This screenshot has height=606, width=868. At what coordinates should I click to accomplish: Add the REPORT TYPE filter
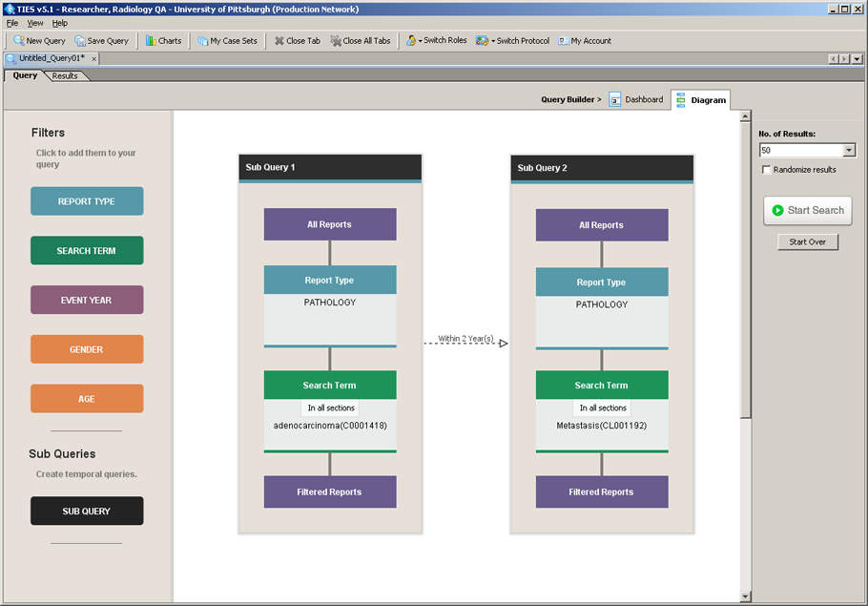pos(87,201)
